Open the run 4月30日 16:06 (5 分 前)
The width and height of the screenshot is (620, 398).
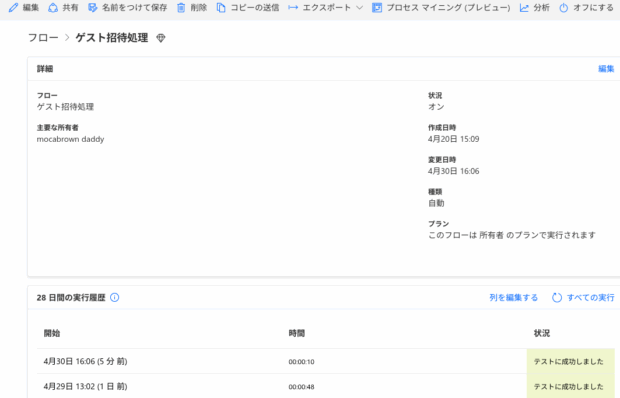click(85, 361)
